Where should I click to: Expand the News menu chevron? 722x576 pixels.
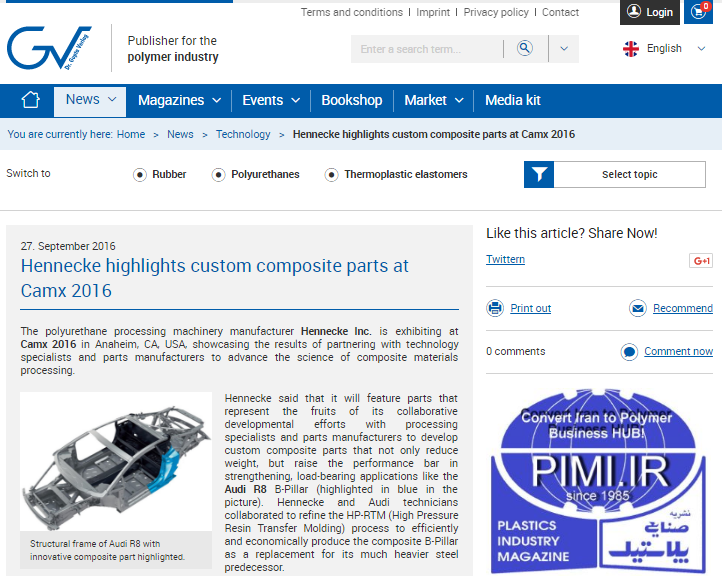[x=112, y=99]
